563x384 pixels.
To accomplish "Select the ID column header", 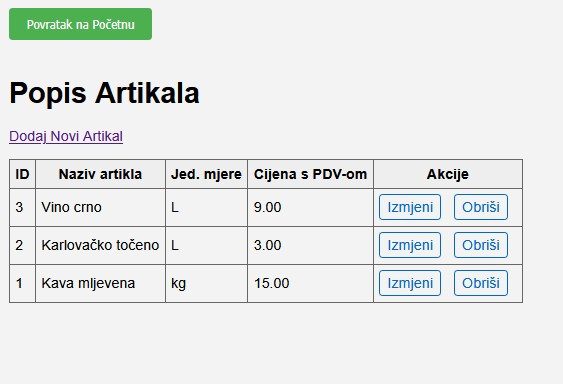I will (x=22, y=174).
